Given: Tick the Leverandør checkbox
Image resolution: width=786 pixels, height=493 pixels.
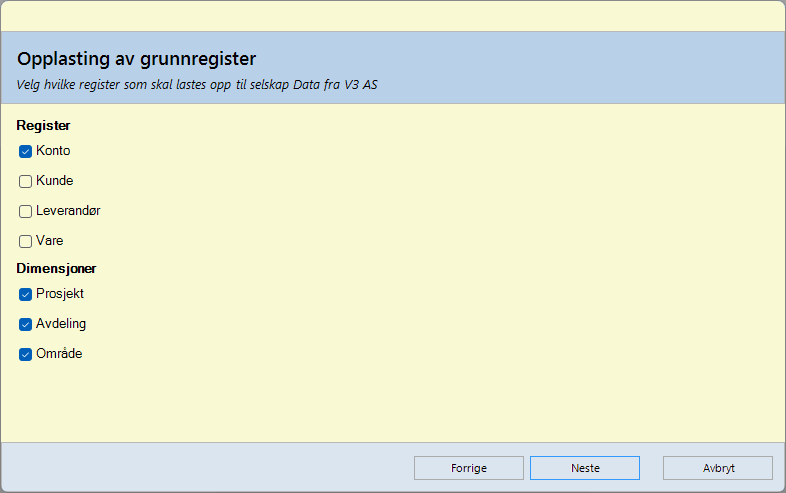Looking at the screenshot, I should coord(26,212).
